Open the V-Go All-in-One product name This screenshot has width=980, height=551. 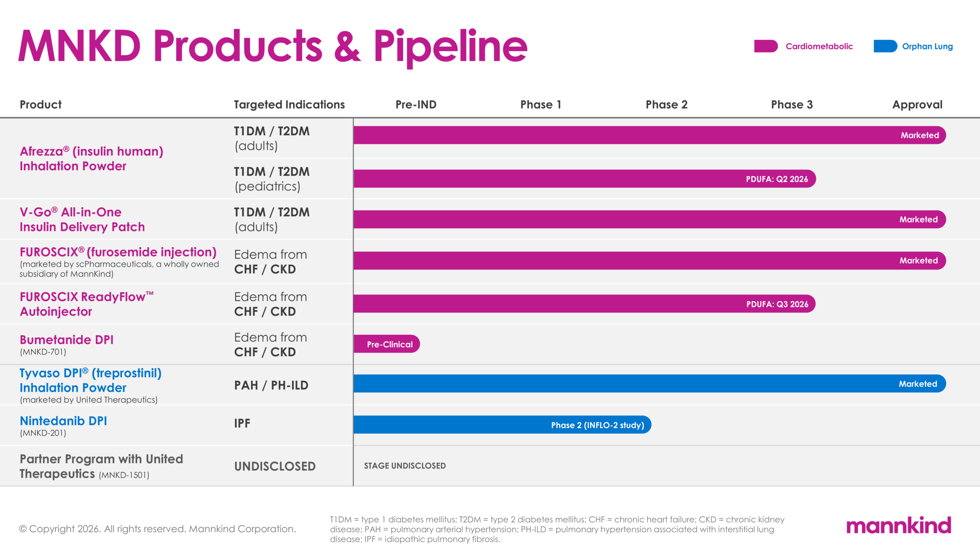(82, 219)
